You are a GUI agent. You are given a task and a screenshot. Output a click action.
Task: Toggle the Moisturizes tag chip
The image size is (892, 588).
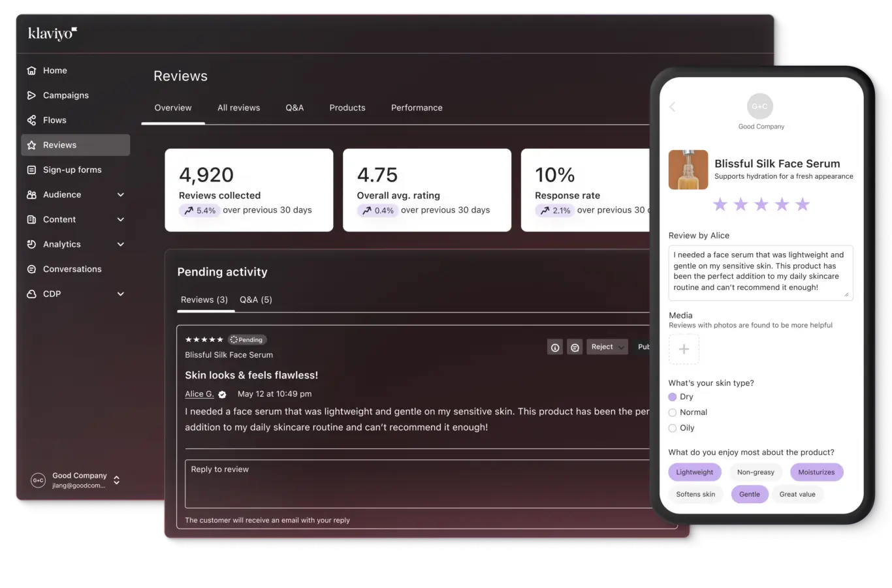point(816,472)
